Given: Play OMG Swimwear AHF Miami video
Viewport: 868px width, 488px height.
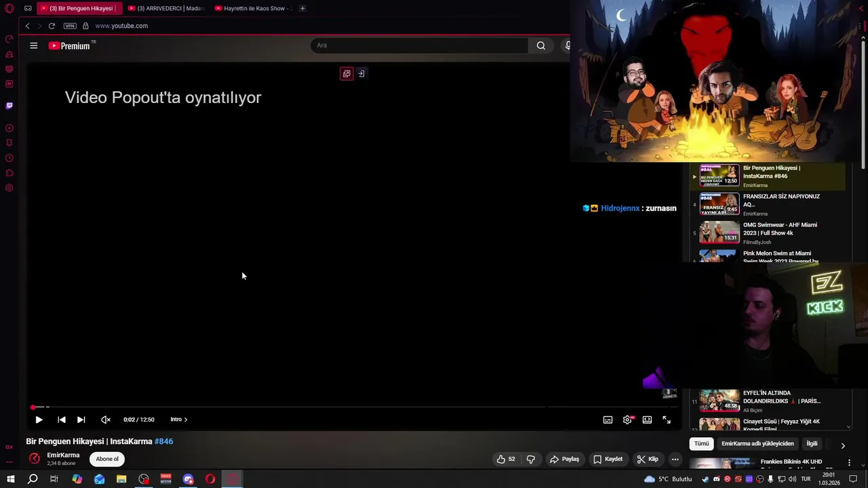Looking at the screenshot, I should pyautogui.click(x=769, y=232).
